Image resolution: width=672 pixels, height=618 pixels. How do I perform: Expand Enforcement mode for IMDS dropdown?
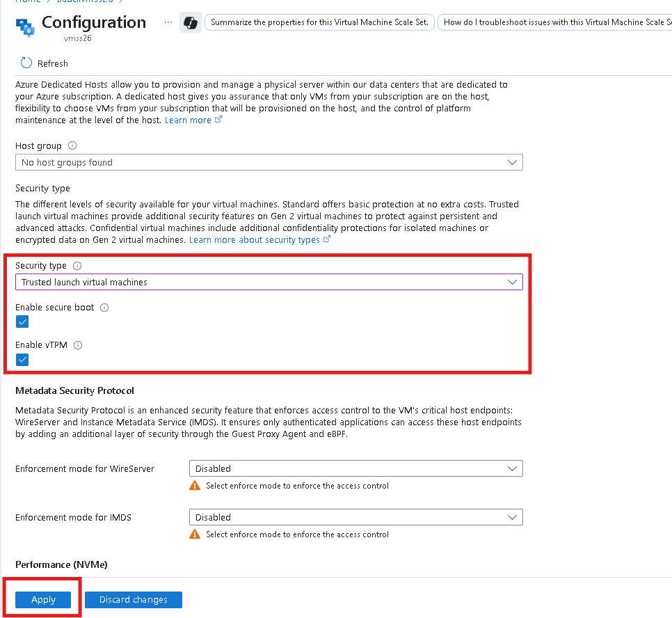click(355, 517)
